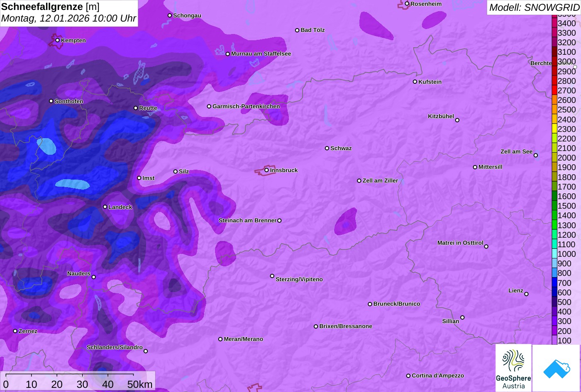581x392 pixels.
Task: Click the 2300 m yellow legend swatch
Action: coord(554,129)
